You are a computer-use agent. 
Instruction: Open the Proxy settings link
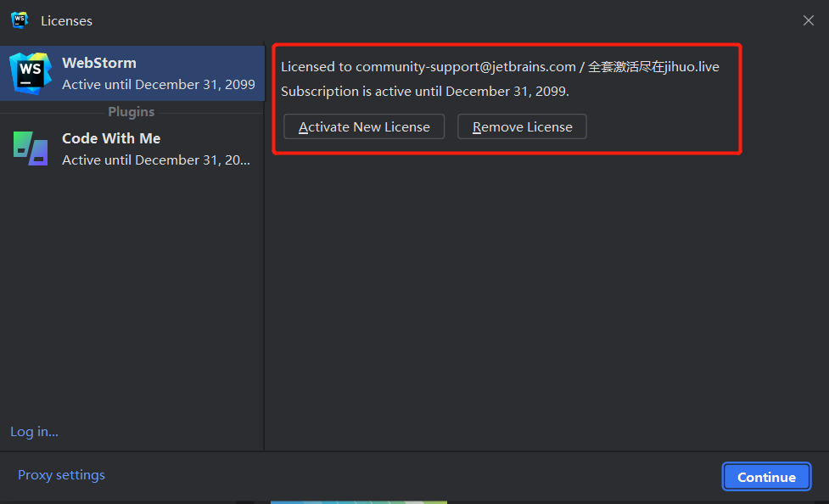61,475
